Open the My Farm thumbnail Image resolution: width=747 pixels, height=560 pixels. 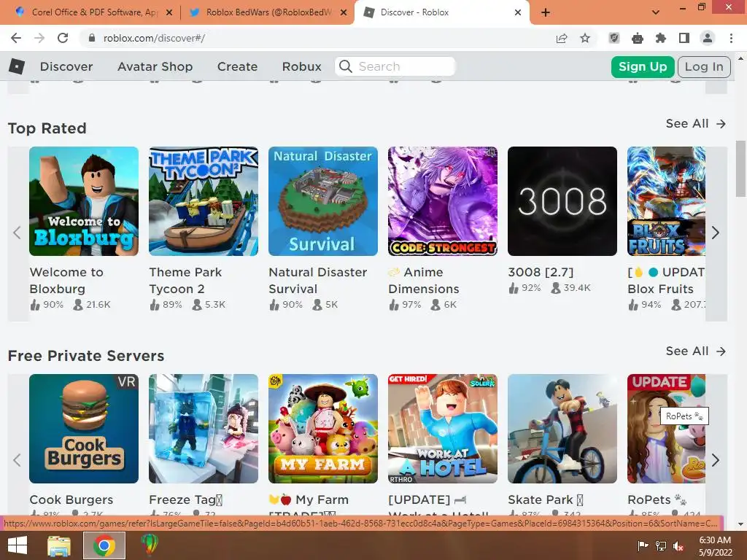pos(323,429)
